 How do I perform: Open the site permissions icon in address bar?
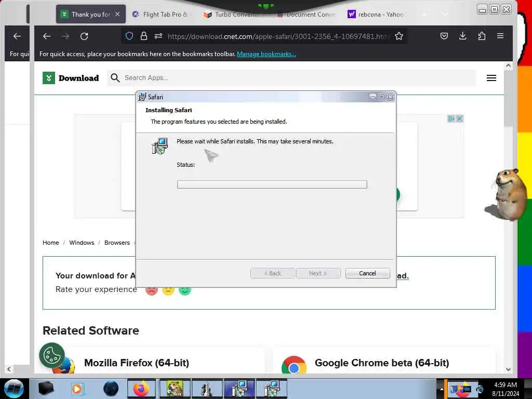point(158,36)
